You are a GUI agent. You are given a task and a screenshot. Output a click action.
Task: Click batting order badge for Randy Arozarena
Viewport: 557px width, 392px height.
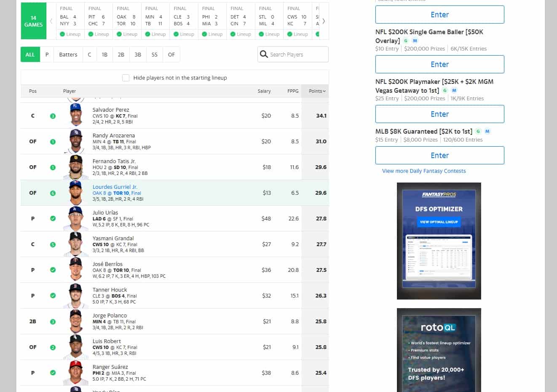pos(53,142)
